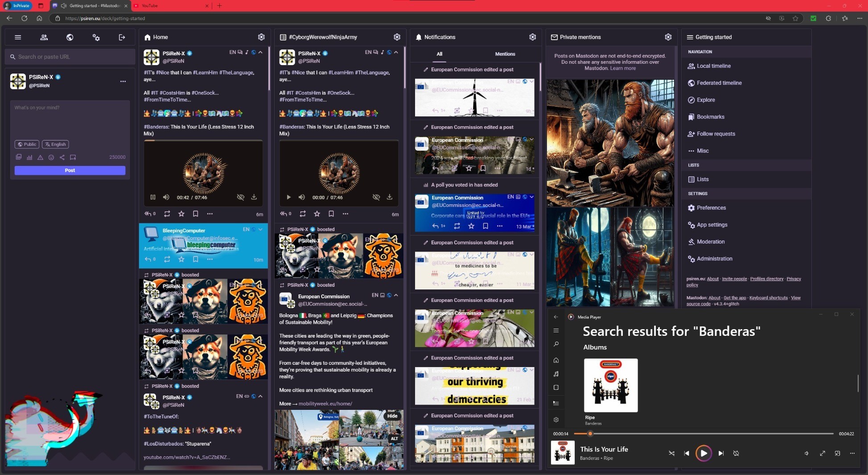Open Private mentions column settings gear
The image size is (868, 475).
tap(668, 37)
